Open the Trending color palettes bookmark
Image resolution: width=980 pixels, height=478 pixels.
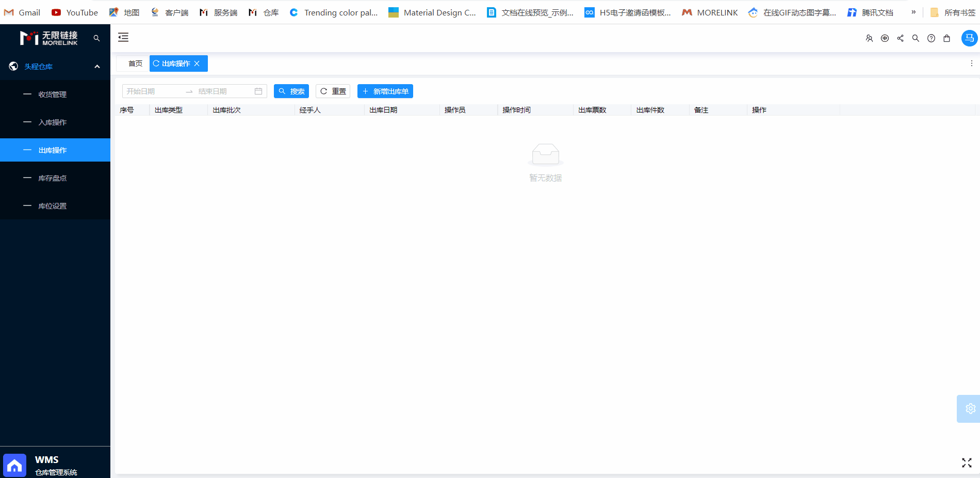click(x=334, y=12)
